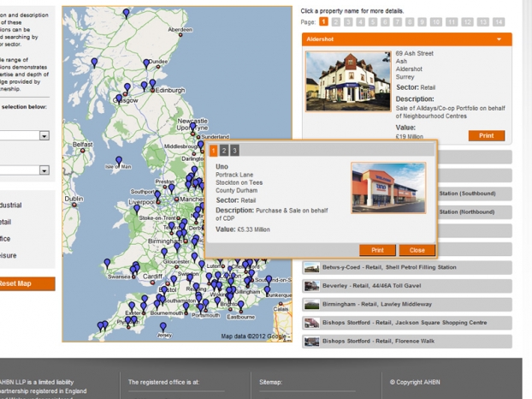532x399 pixels.
Task: Click the Aldershot building photo
Action: pos(348,81)
